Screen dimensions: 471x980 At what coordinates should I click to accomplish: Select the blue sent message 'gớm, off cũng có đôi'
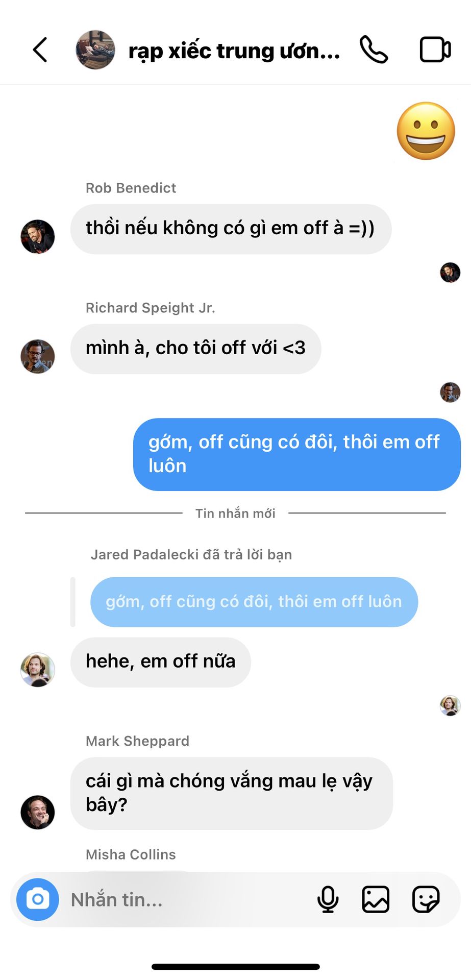[x=297, y=454]
